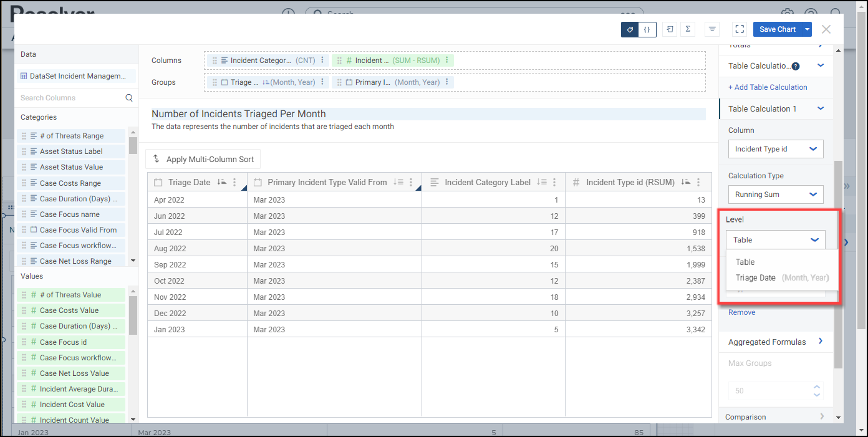Click the Table Calculations help question mark
The image size is (868, 437).
(x=796, y=66)
